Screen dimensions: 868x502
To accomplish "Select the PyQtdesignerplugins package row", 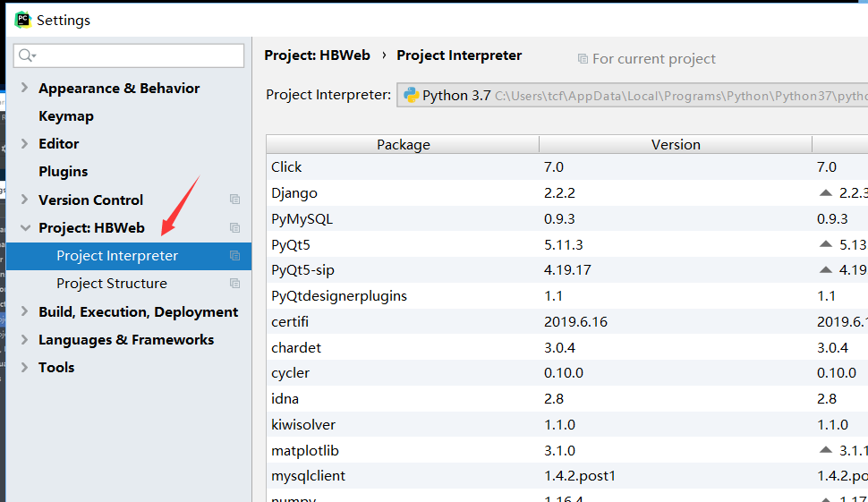I will click(x=566, y=295).
